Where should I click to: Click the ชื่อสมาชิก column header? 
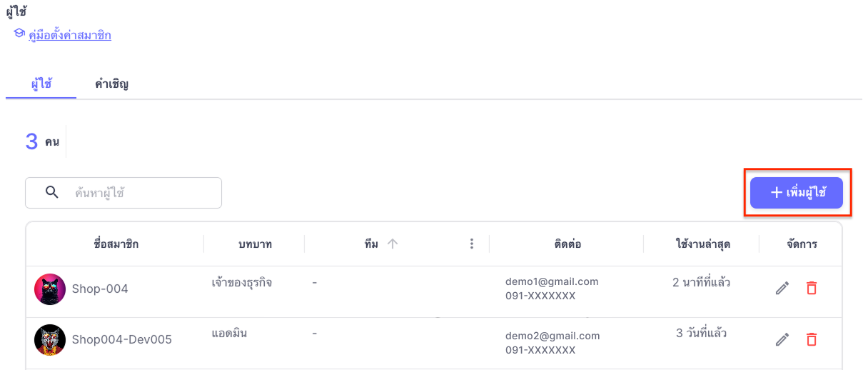click(x=116, y=244)
